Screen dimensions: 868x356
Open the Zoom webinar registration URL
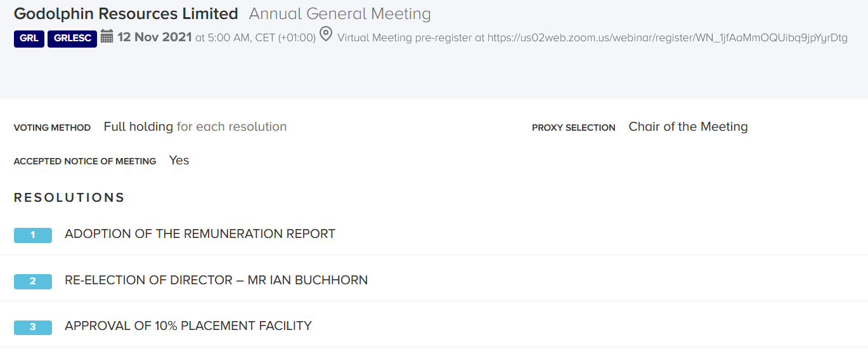click(668, 38)
